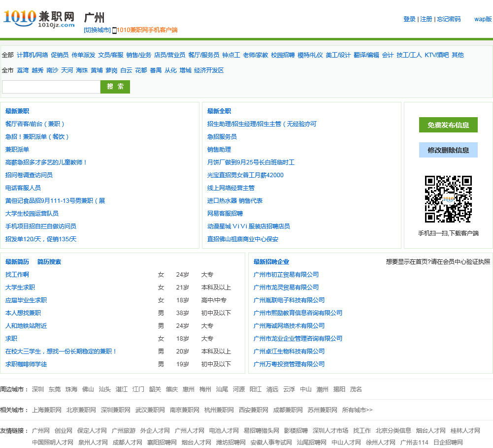493x448 pixels.
Task: Click 免费发布信息 button
Action: tap(448, 125)
